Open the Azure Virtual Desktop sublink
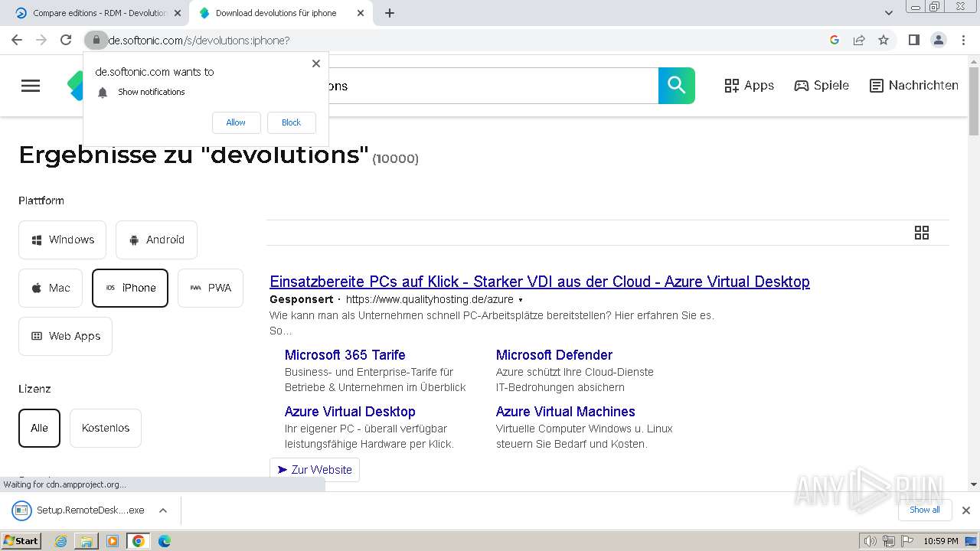Viewport: 980px width, 551px height. 350,412
